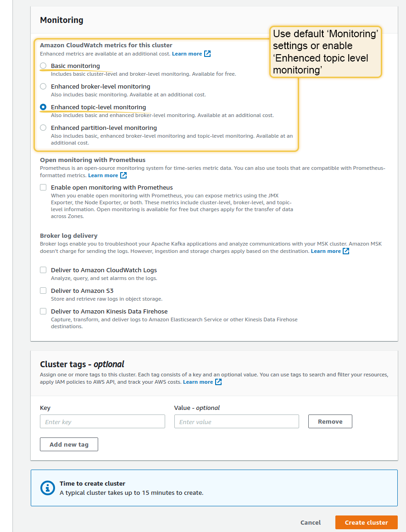The width and height of the screenshot is (406, 532).
Task: Click external link icon beside CloudWatch Learn more
Action: pos(207,54)
